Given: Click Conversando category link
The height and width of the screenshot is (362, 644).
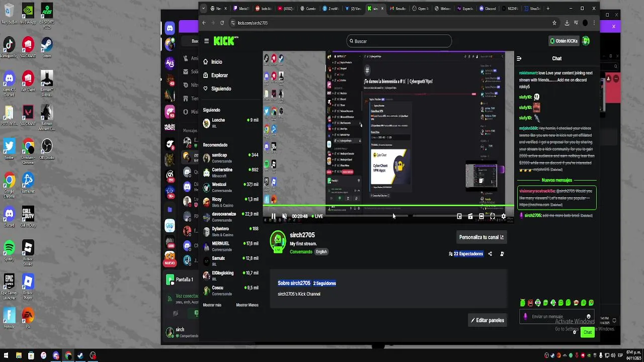Looking at the screenshot, I should [301, 252].
